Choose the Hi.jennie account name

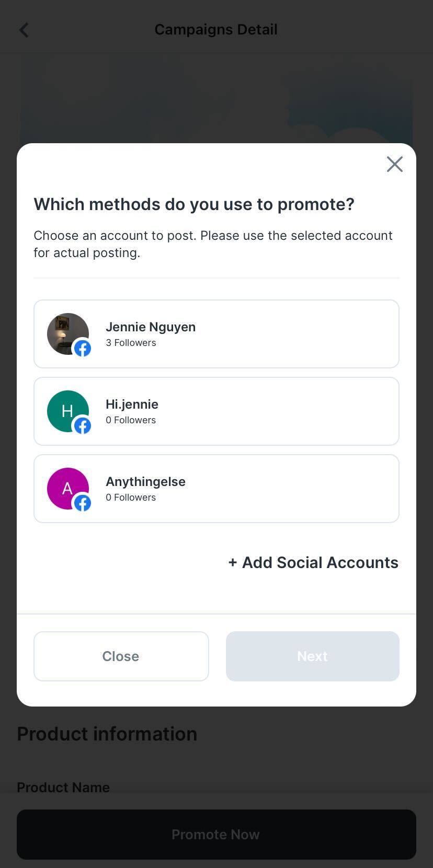[132, 404]
